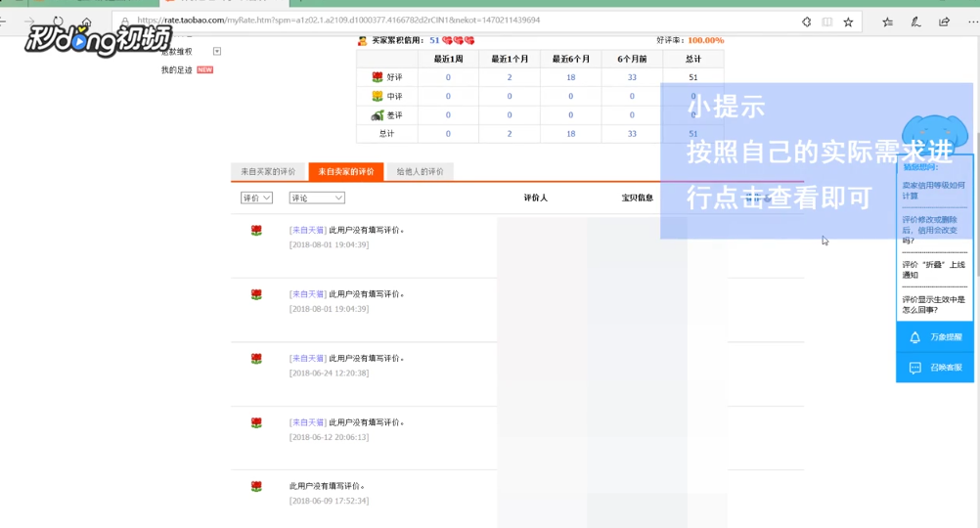Open browser more options menu
Screen dimensions: 980x528
(972, 22)
